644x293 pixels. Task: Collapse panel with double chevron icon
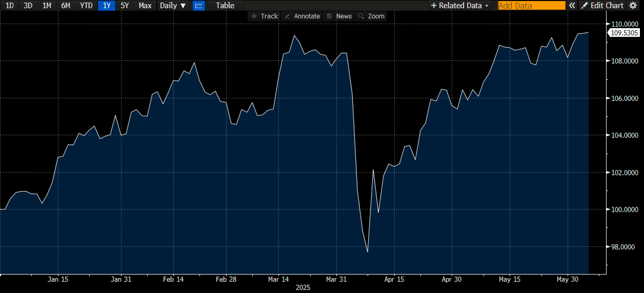click(x=572, y=5)
